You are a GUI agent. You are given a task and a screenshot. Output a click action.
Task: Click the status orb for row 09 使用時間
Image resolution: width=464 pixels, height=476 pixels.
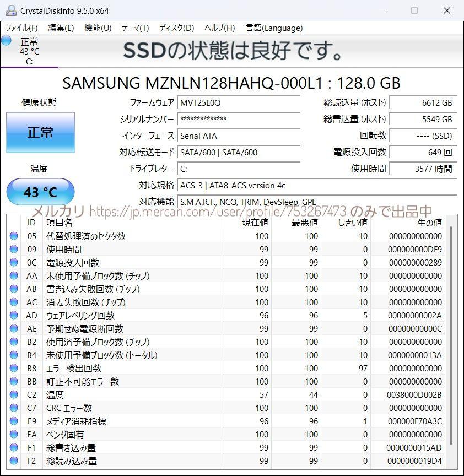(14, 249)
